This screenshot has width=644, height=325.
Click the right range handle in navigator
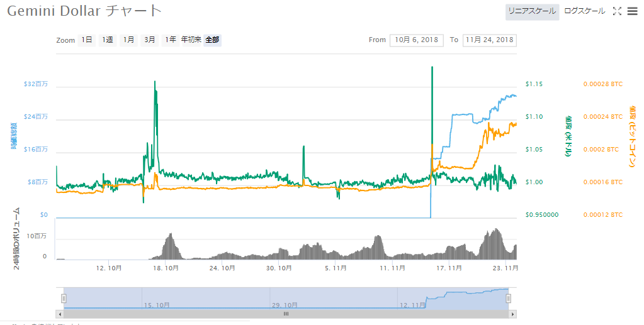click(x=509, y=298)
